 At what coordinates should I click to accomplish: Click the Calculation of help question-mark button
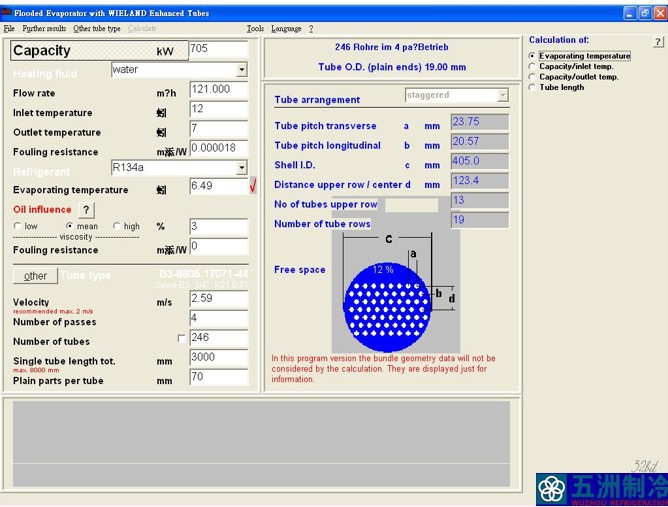(658, 41)
